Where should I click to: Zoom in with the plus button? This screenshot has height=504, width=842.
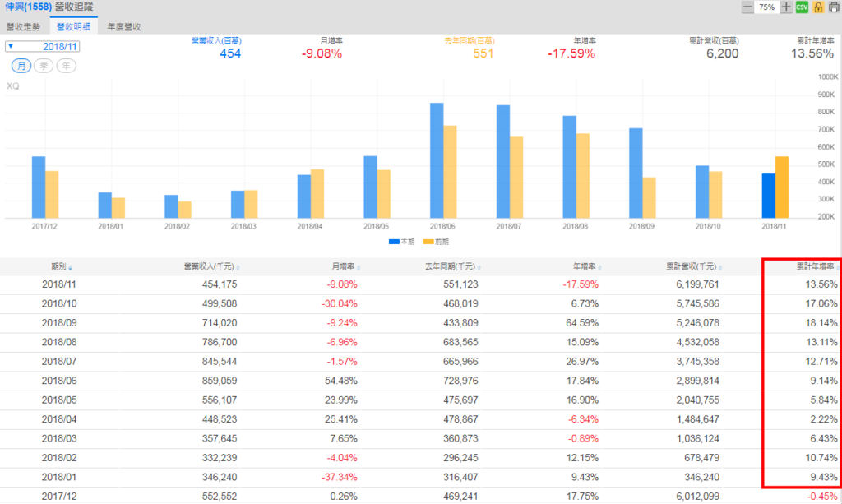point(786,7)
